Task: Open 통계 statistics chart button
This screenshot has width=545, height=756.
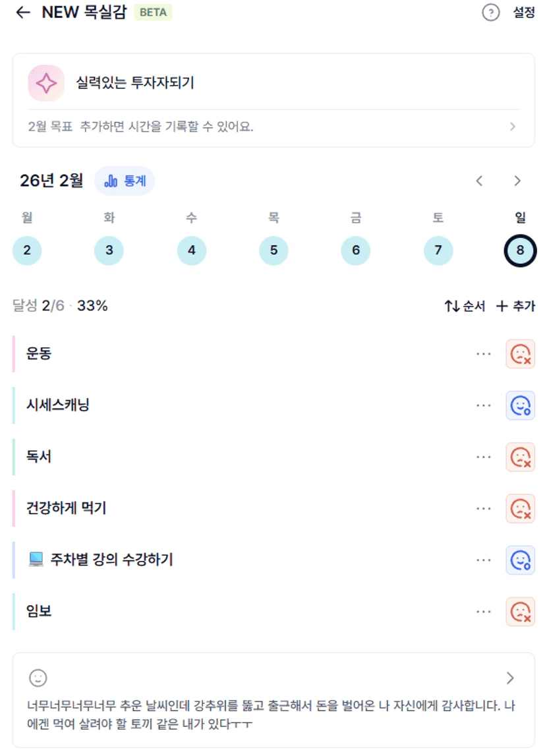Action: click(x=125, y=181)
